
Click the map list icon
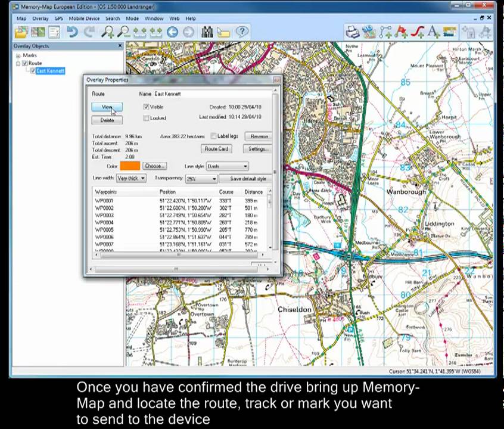pyautogui.click(x=38, y=32)
